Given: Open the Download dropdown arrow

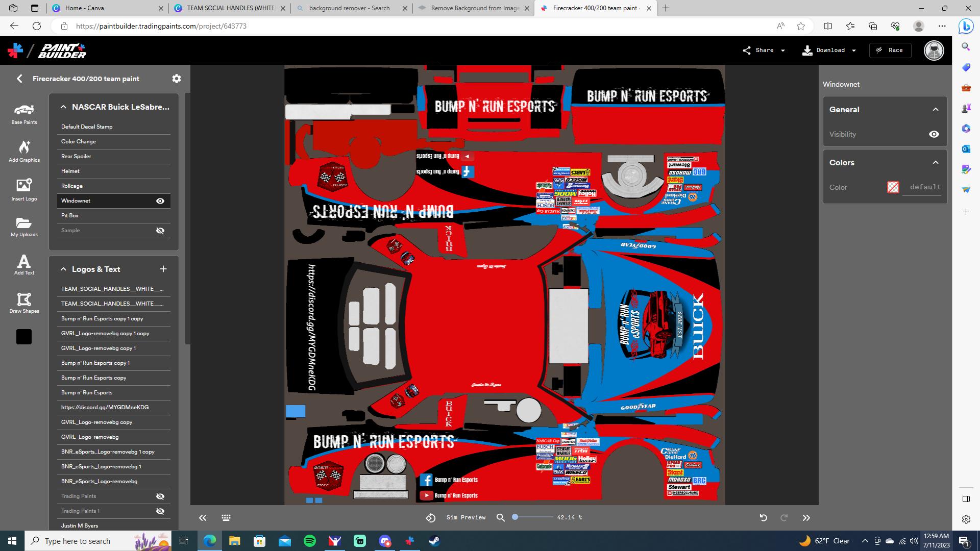Looking at the screenshot, I should (x=853, y=50).
